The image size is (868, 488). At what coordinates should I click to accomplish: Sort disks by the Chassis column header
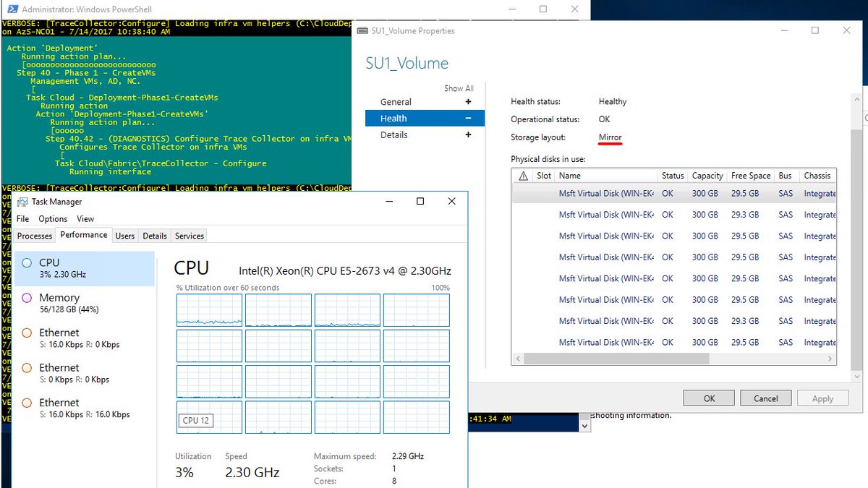(x=817, y=176)
